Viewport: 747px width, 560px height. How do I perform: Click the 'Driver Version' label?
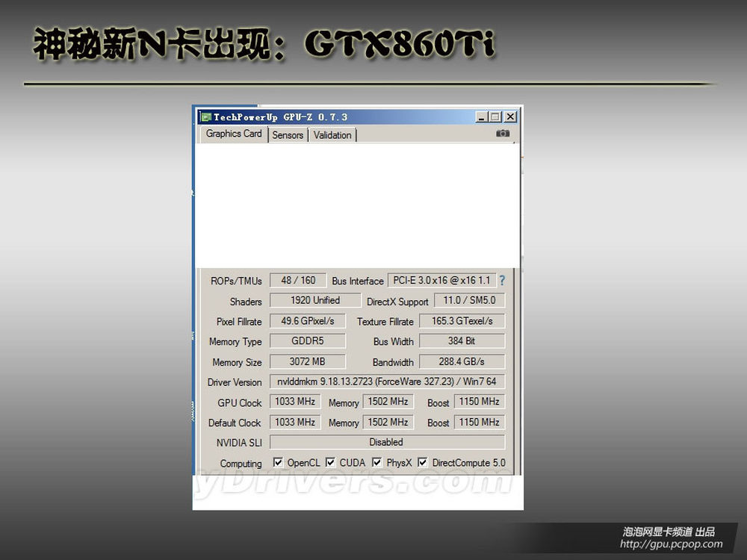(x=235, y=382)
